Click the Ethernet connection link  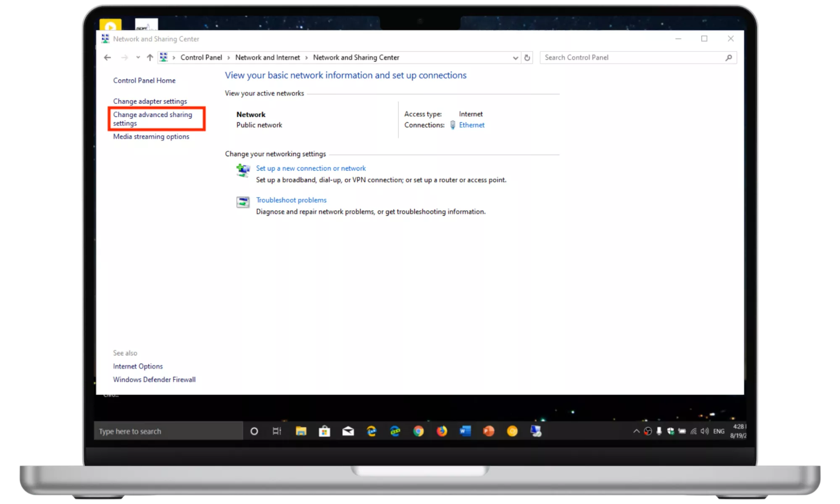pyautogui.click(x=471, y=125)
